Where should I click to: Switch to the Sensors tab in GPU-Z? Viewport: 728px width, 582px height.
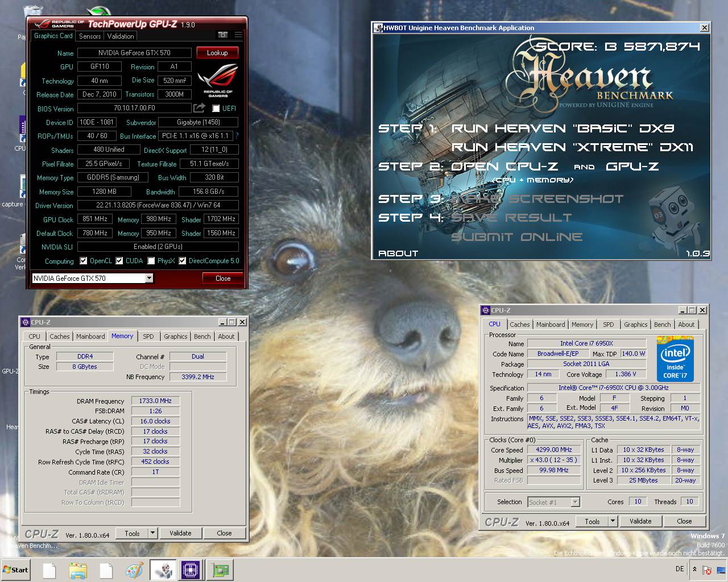pyautogui.click(x=90, y=36)
